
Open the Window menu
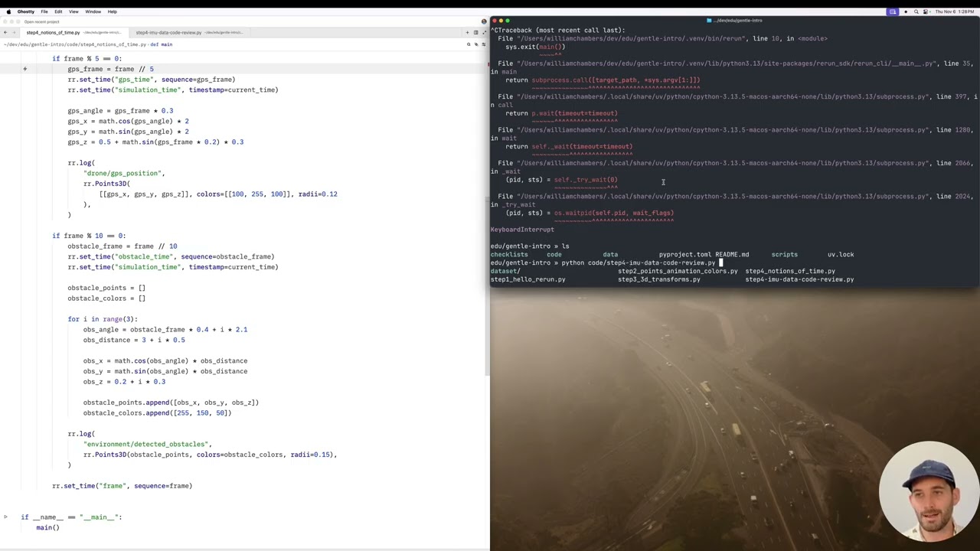tap(93, 11)
